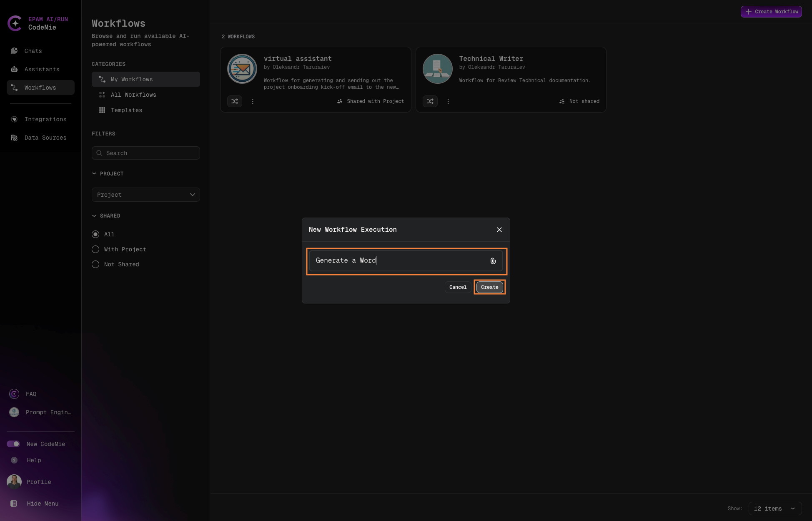Image resolution: width=812 pixels, height=521 pixels.
Task: Open Data Sources from the sidebar icon
Action: pos(14,138)
